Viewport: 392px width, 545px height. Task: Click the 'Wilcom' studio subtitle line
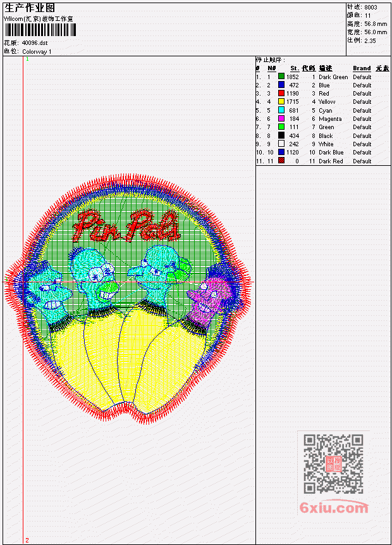click(x=39, y=19)
